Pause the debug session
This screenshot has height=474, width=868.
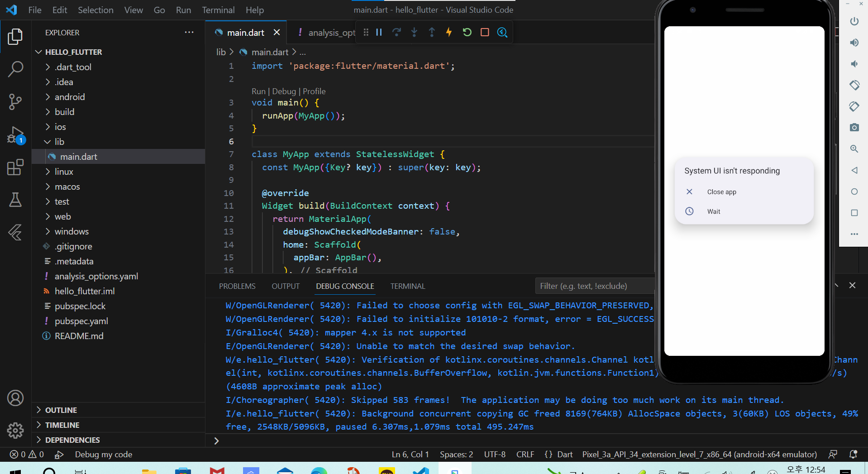point(379,32)
